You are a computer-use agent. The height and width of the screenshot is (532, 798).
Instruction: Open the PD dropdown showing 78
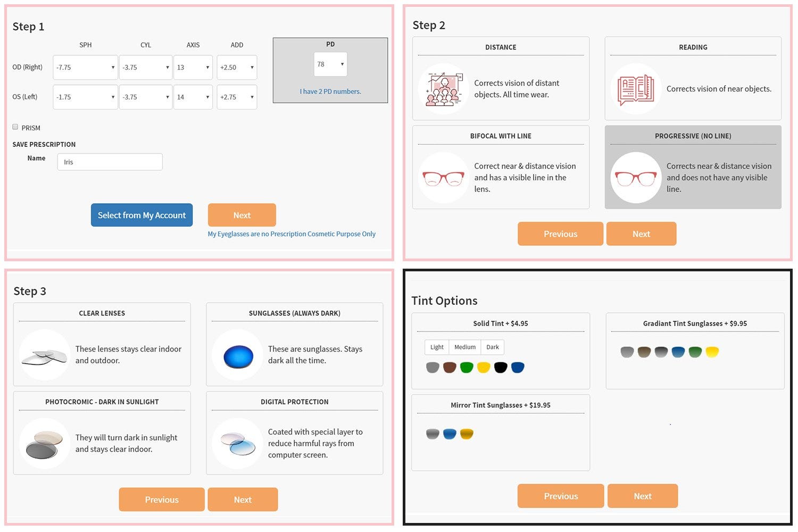point(330,64)
